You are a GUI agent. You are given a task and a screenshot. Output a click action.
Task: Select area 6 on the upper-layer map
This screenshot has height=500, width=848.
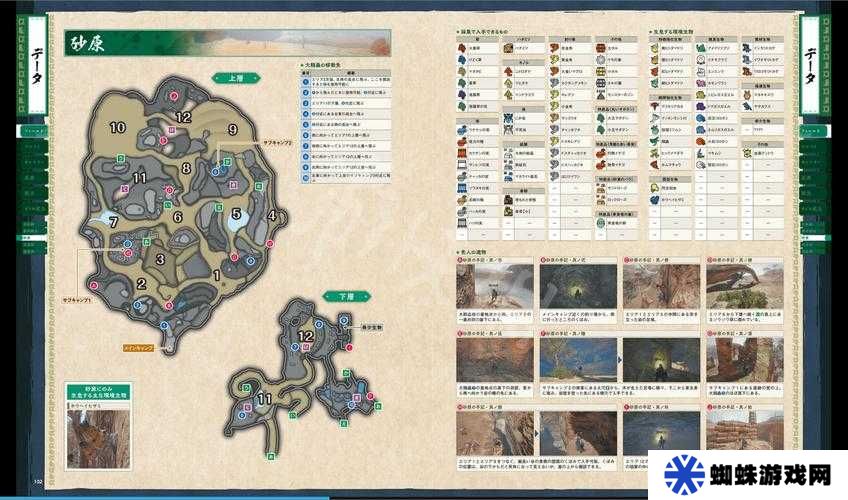(x=177, y=217)
